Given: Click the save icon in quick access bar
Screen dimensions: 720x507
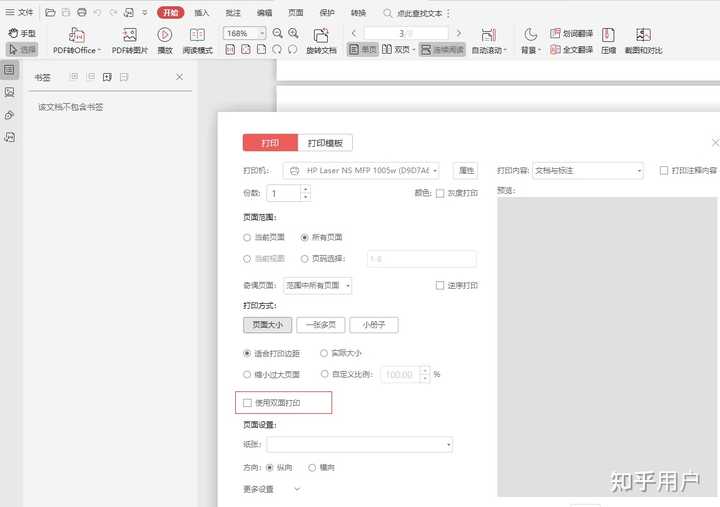Looking at the screenshot, I should (66, 12).
